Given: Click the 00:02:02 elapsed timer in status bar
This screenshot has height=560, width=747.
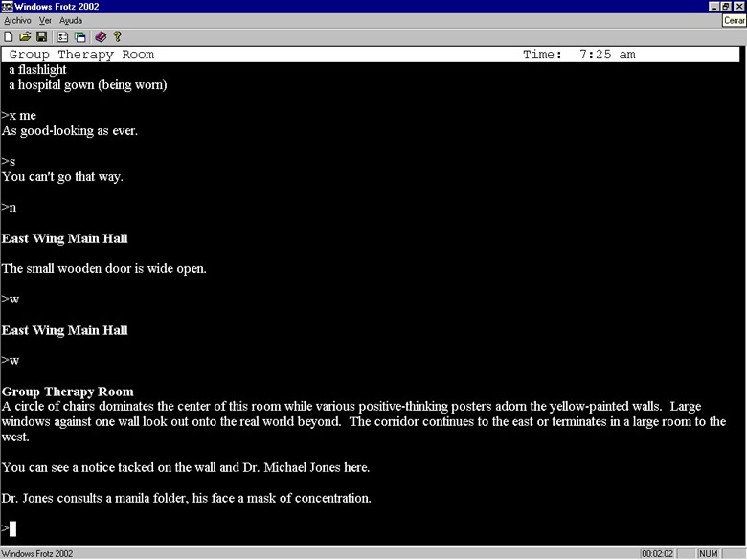Looking at the screenshot, I should tap(657, 553).
